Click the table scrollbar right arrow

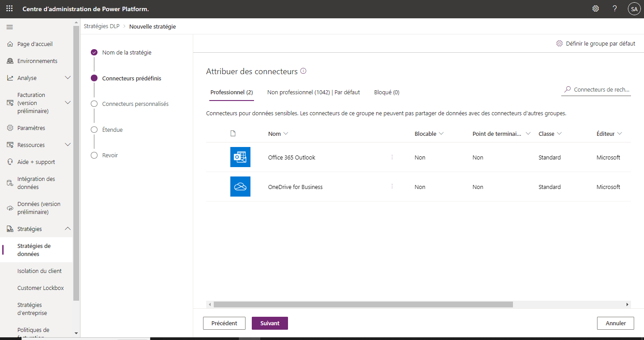click(x=627, y=304)
